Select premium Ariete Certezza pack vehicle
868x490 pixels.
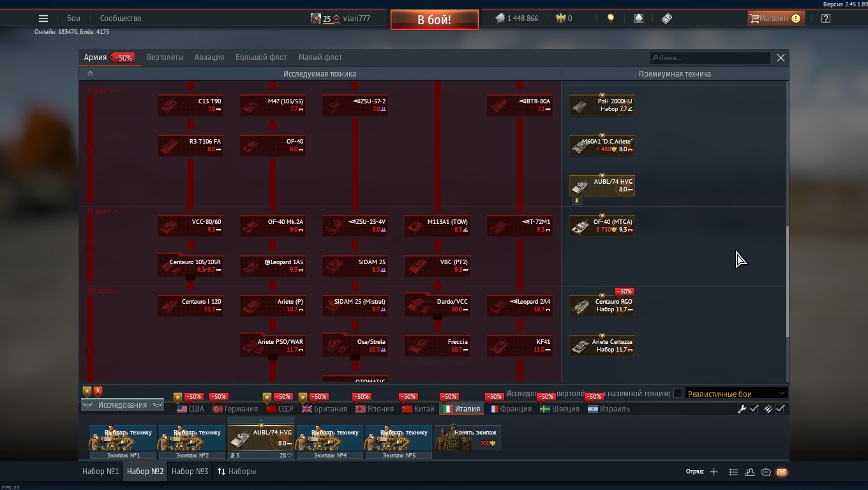coord(602,346)
